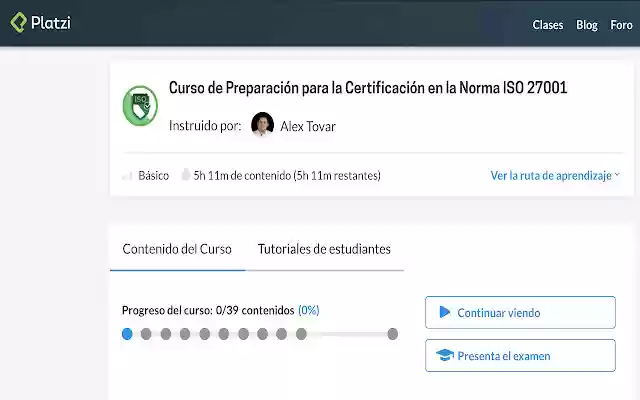Select the third progress dot

[x=166, y=334]
